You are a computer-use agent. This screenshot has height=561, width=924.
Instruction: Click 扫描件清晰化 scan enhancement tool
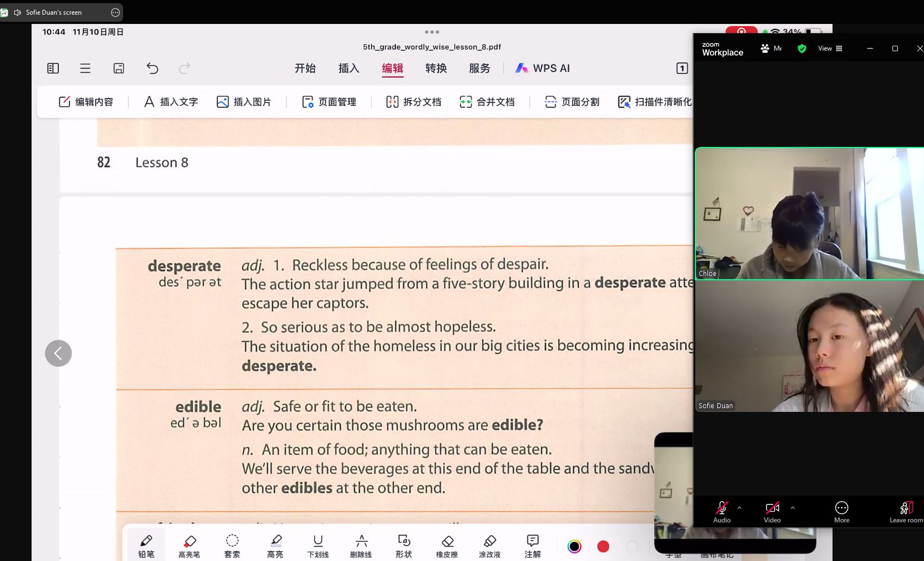tap(655, 102)
